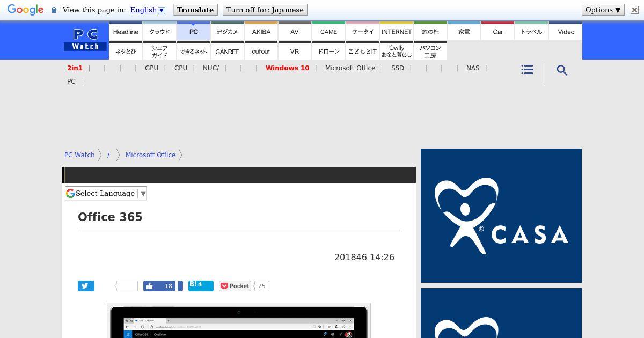Screen dimensions: 644x338
Task: Go to Microsoft Office in the breadcrumb
Action: click(150, 155)
